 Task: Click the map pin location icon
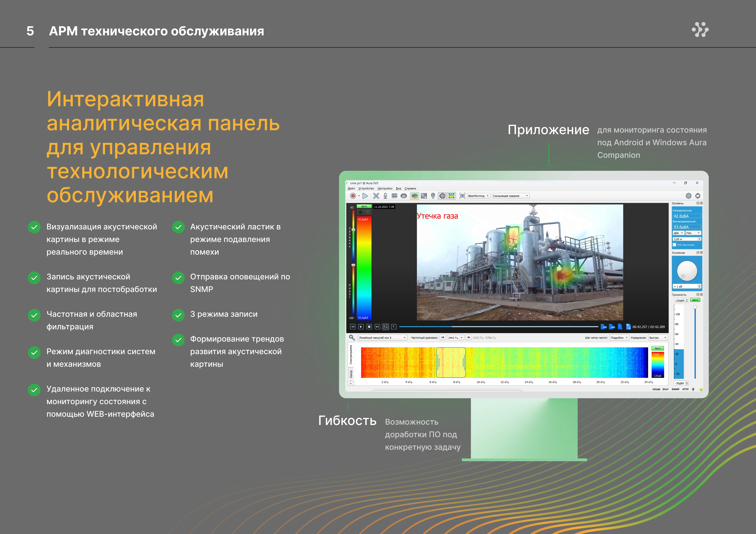tap(433, 196)
